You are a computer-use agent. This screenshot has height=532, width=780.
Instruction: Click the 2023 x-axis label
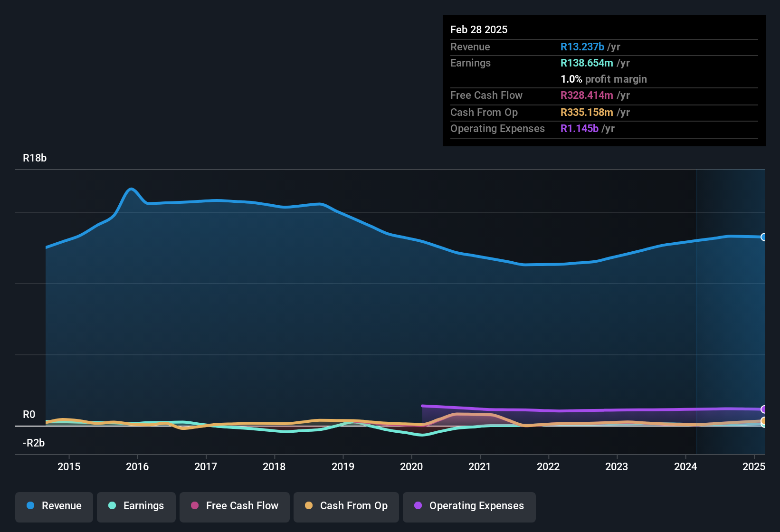pyautogui.click(x=617, y=466)
